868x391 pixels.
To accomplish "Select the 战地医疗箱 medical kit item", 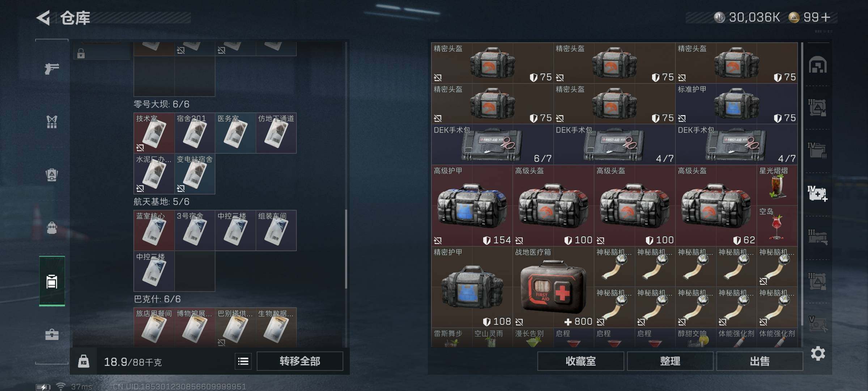I will click(x=553, y=287).
